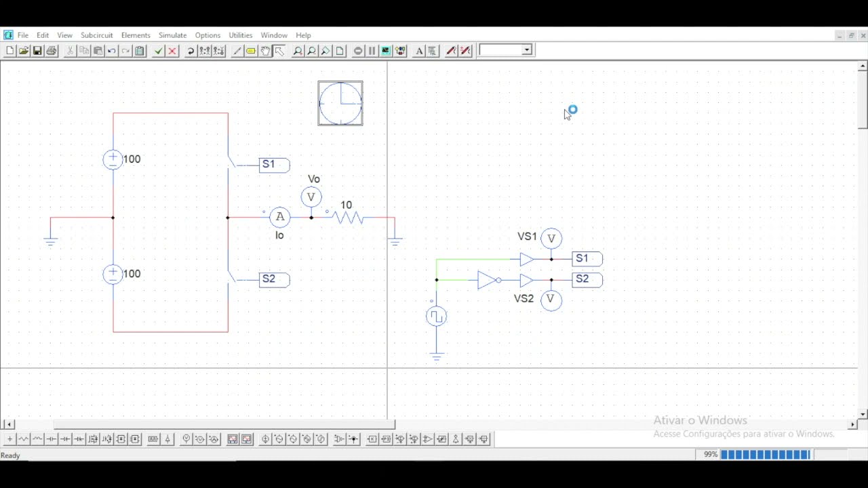Place a ground element from the element bar
Image resolution: width=868 pixels, height=488 pixels.
(9, 439)
